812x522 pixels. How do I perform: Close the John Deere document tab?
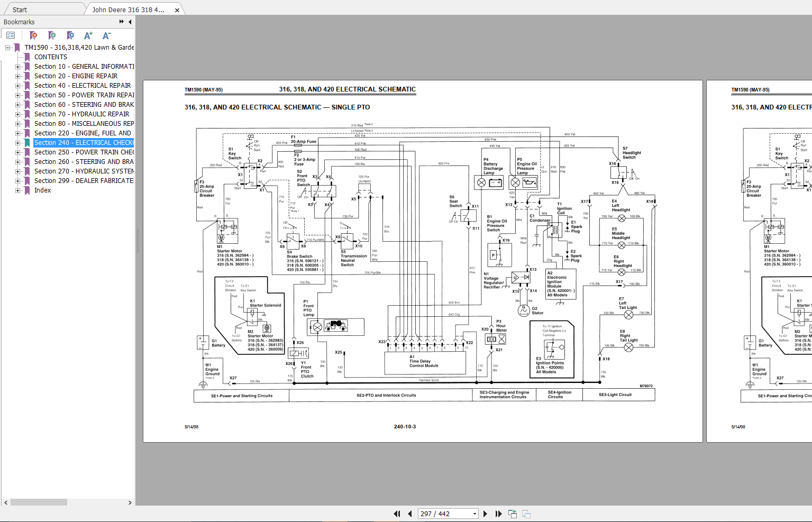[x=177, y=10]
